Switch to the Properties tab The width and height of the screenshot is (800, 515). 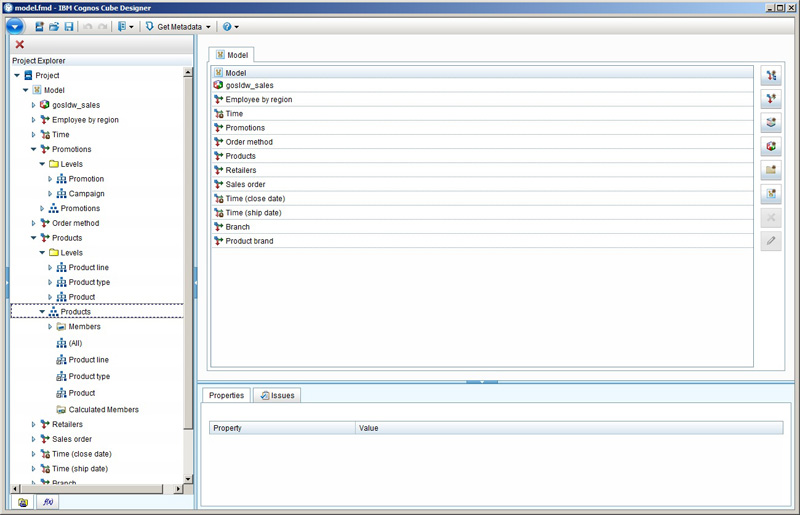click(227, 395)
